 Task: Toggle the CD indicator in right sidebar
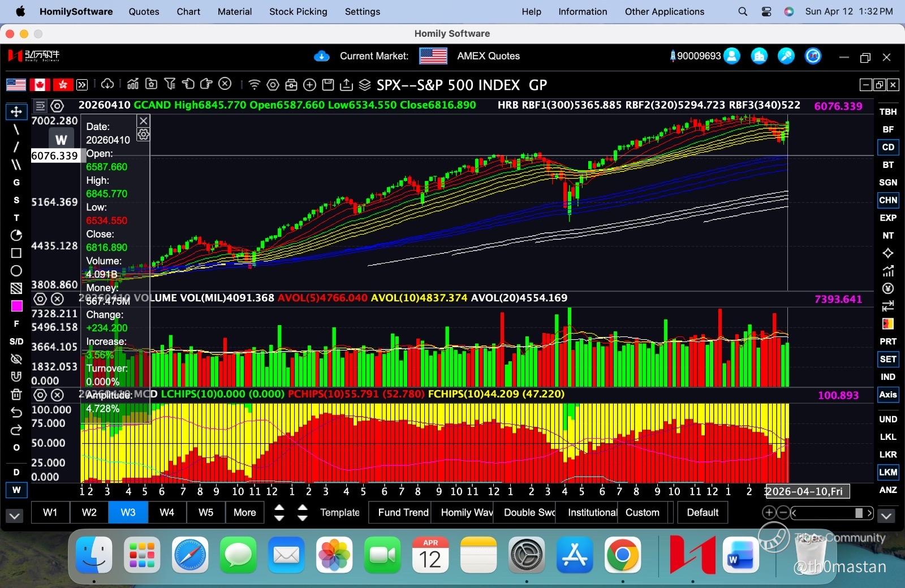[888, 147]
